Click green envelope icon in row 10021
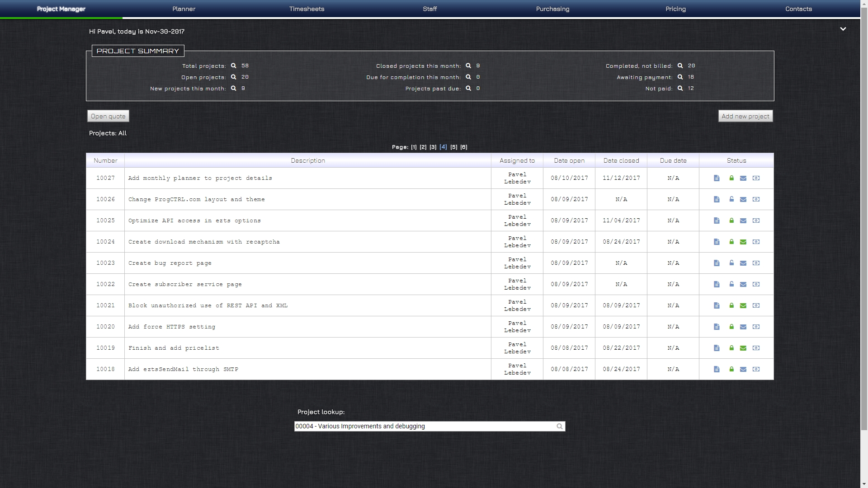Image resolution: width=868 pixels, height=488 pixels. click(743, 305)
